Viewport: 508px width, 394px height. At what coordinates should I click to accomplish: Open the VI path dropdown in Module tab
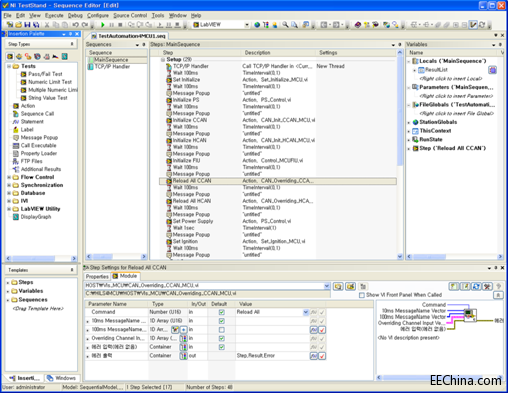point(327,286)
